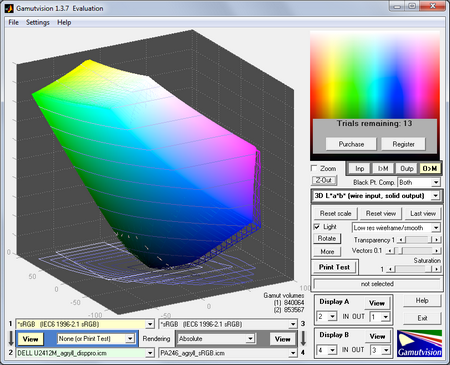
Task: Click the Exit button
Action: (x=422, y=318)
